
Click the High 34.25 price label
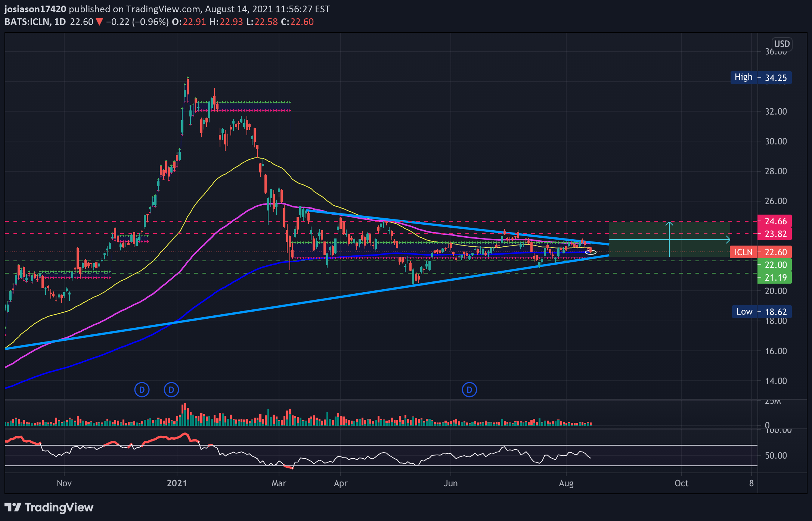[x=761, y=78]
